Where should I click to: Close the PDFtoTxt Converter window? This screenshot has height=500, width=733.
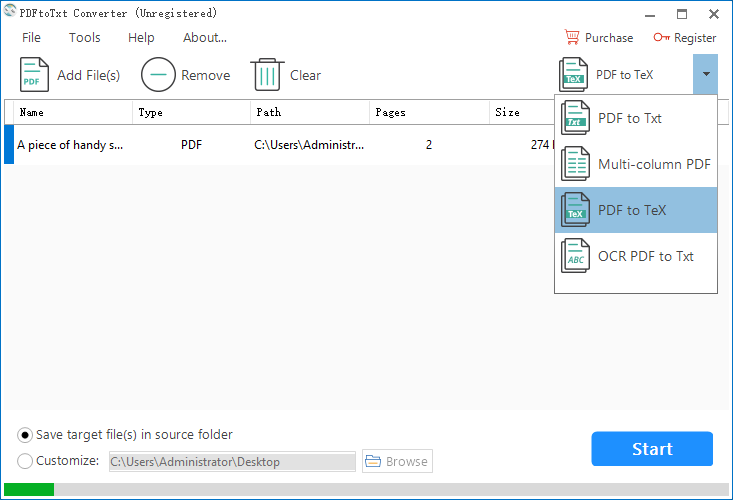pos(714,14)
